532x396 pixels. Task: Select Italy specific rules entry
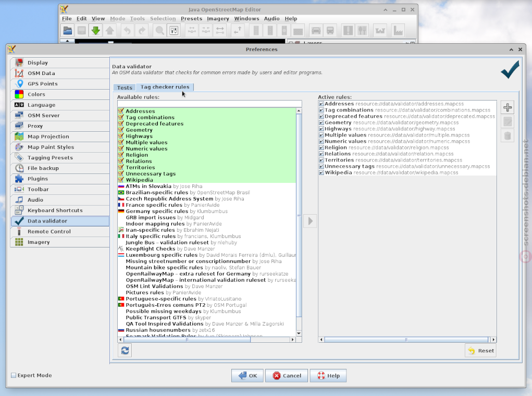click(207, 236)
